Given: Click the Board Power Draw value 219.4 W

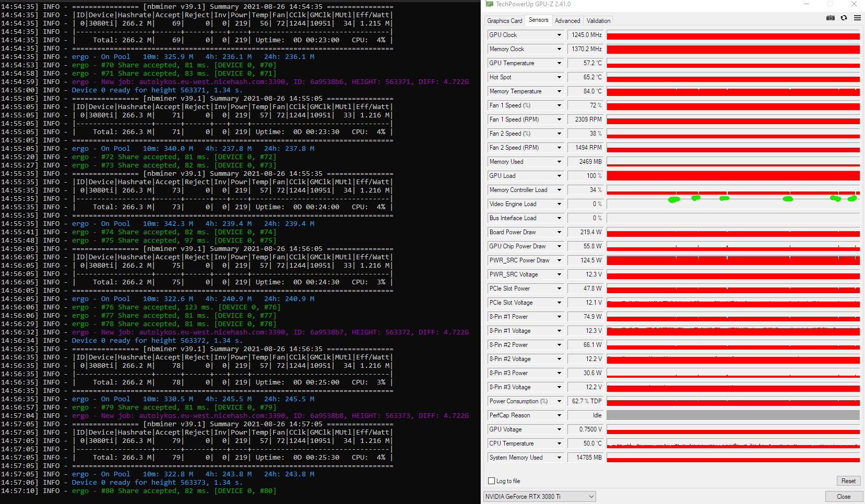Looking at the screenshot, I should (x=586, y=232).
